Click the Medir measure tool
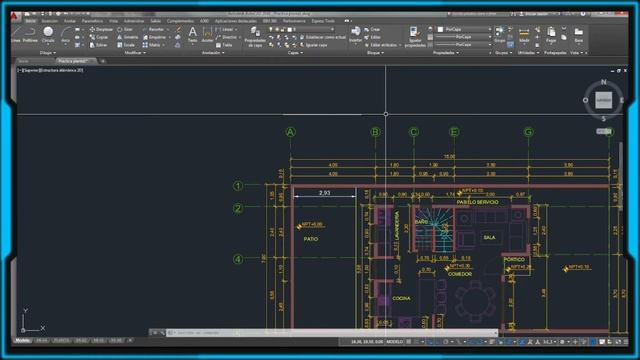This screenshot has height=360, width=640. point(524,35)
